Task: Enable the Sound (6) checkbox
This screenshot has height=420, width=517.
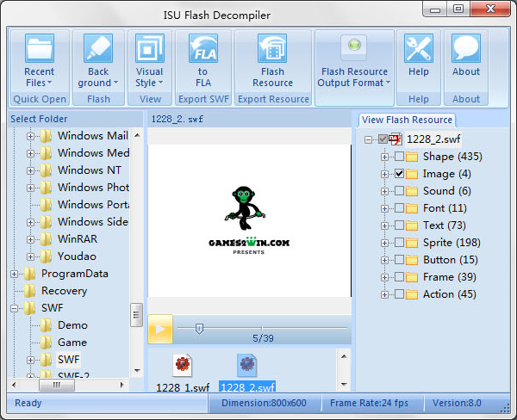Action: point(399,191)
